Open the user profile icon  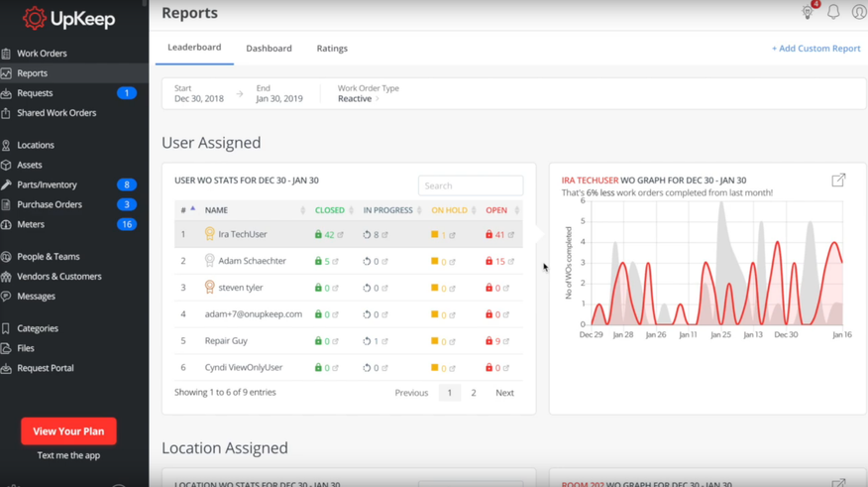click(859, 13)
